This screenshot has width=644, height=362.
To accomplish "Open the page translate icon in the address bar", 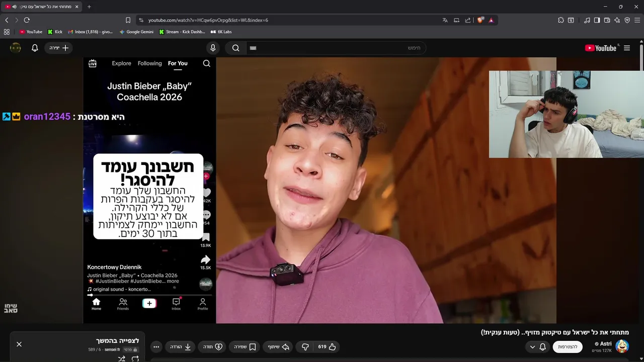I will pos(445,20).
